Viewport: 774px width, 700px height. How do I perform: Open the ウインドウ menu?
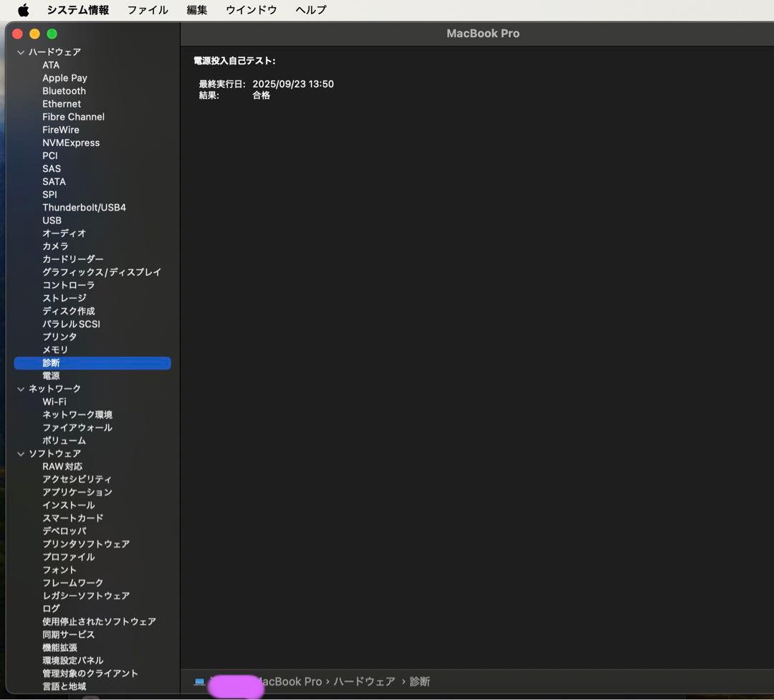click(250, 9)
